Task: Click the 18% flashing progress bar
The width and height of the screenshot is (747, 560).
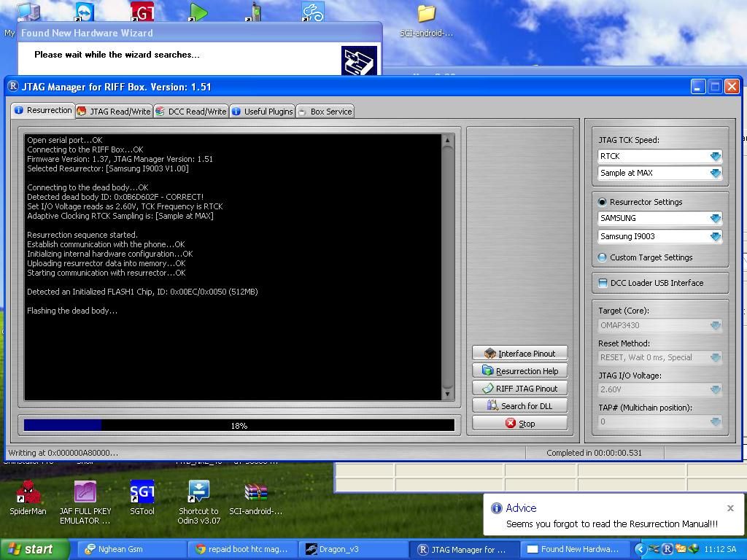Action: coord(239,425)
